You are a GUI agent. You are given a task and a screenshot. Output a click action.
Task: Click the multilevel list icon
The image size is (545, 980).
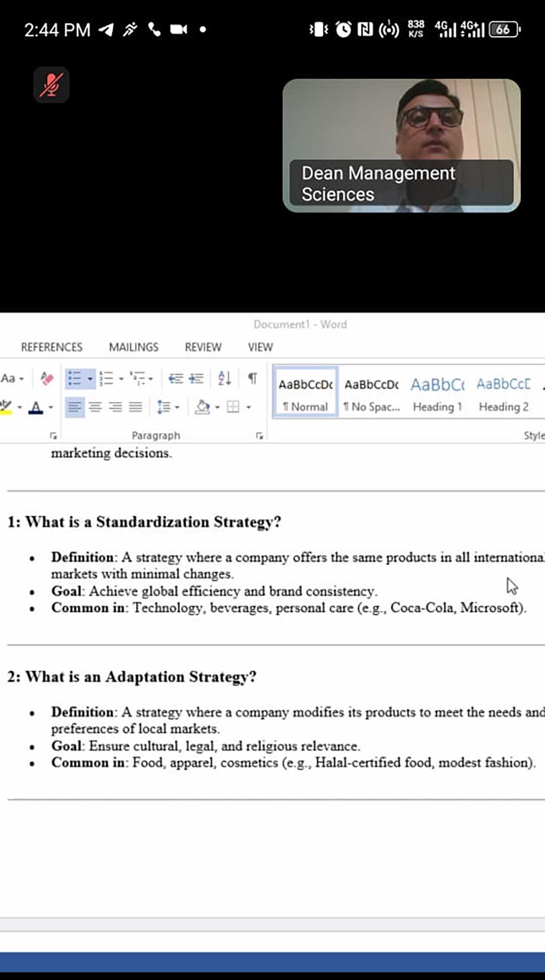click(137, 378)
